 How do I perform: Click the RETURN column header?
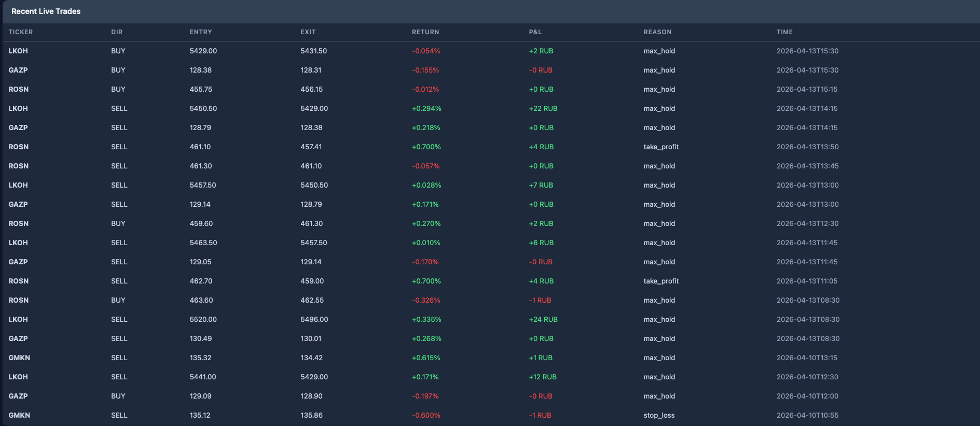pyautogui.click(x=425, y=32)
